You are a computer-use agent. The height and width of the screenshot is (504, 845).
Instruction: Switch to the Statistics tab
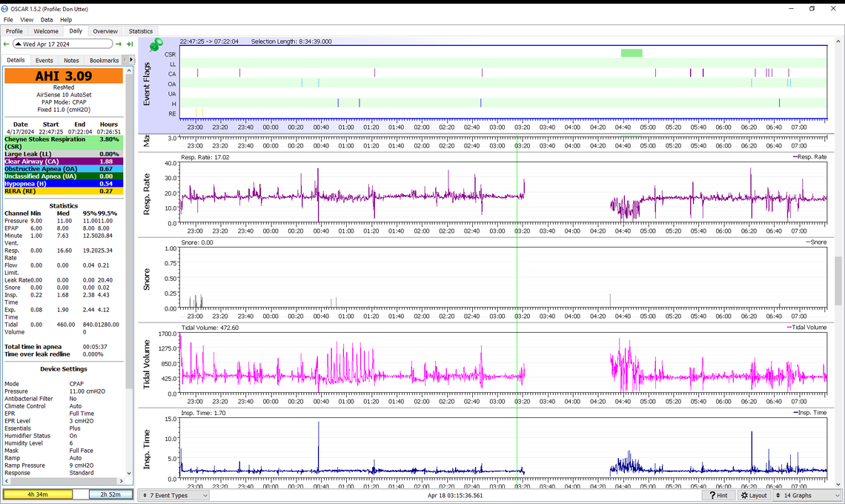pos(141,31)
